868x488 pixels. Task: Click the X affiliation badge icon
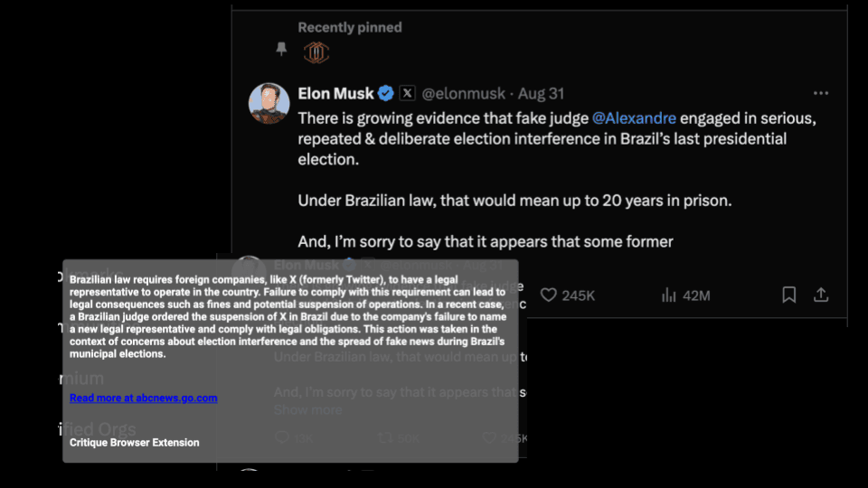click(407, 93)
